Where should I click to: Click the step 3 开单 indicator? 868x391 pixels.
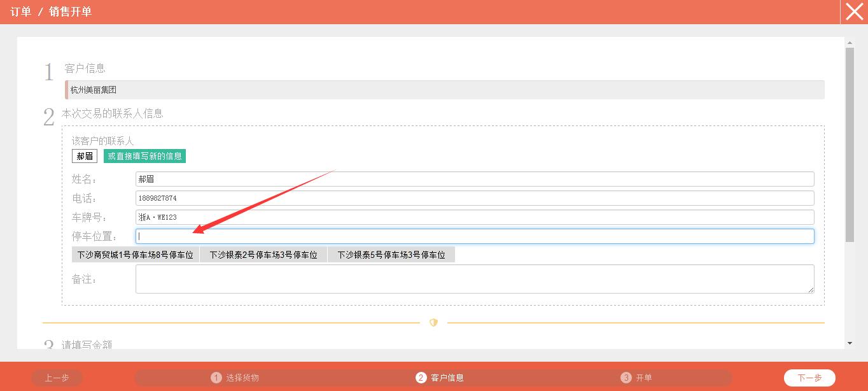tap(636, 378)
